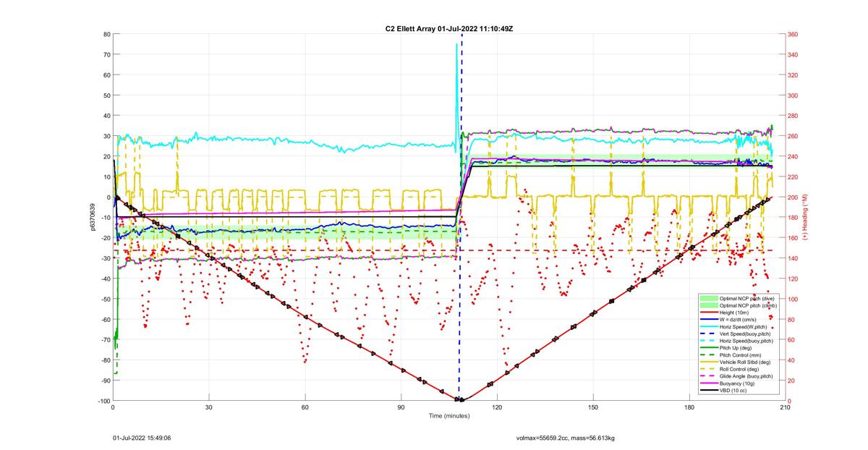Click the "-50" tick on the left axis
Image resolution: width=868 pixels, height=450 pixels.
105,299
